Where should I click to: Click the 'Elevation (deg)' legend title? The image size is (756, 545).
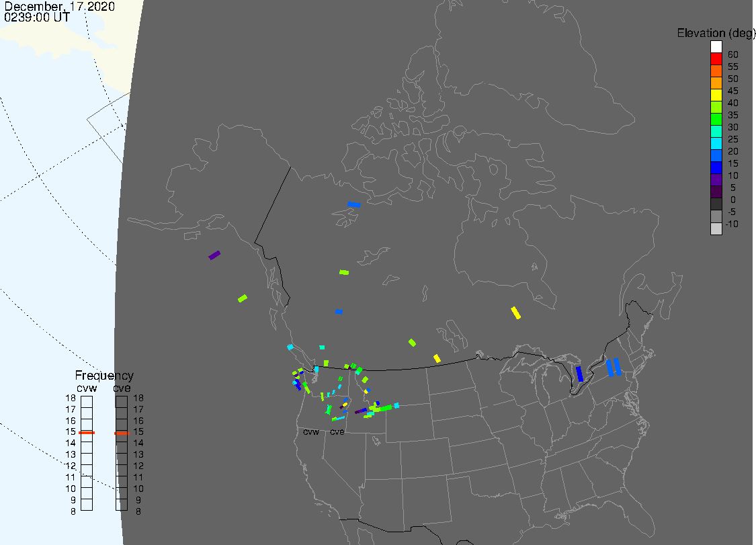click(x=716, y=34)
